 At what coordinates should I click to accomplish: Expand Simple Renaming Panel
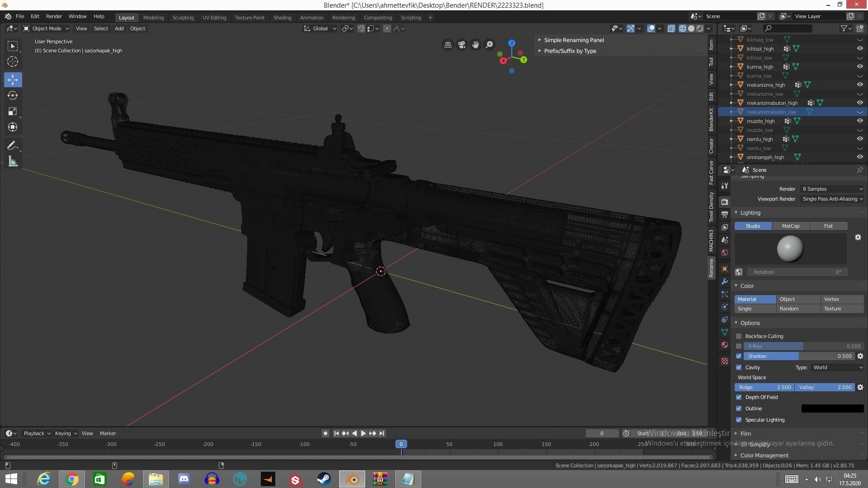point(573,40)
